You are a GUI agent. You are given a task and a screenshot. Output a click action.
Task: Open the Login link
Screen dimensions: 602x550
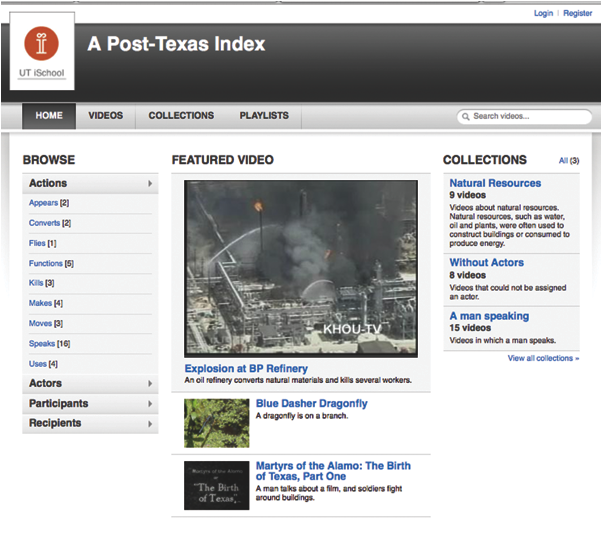click(x=543, y=13)
